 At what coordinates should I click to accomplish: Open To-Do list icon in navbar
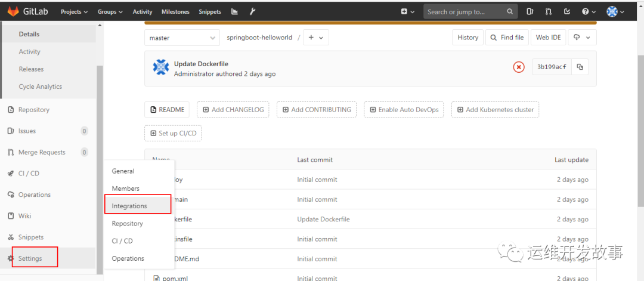click(567, 12)
